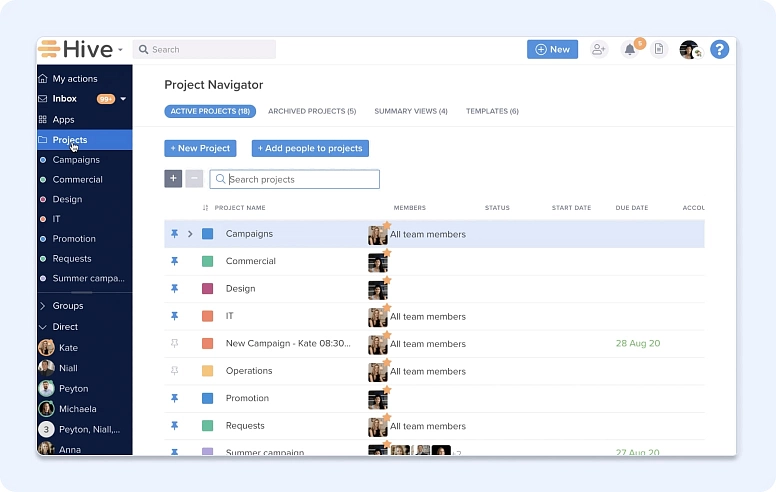Screen dimensions: 776x492
Task: Switch to Archived Projects tab
Action: point(311,111)
